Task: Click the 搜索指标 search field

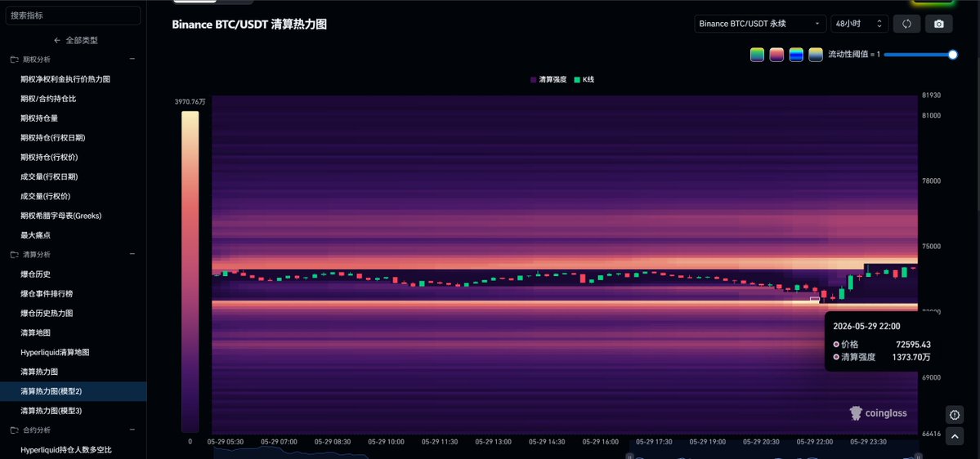Action: point(73,16)
